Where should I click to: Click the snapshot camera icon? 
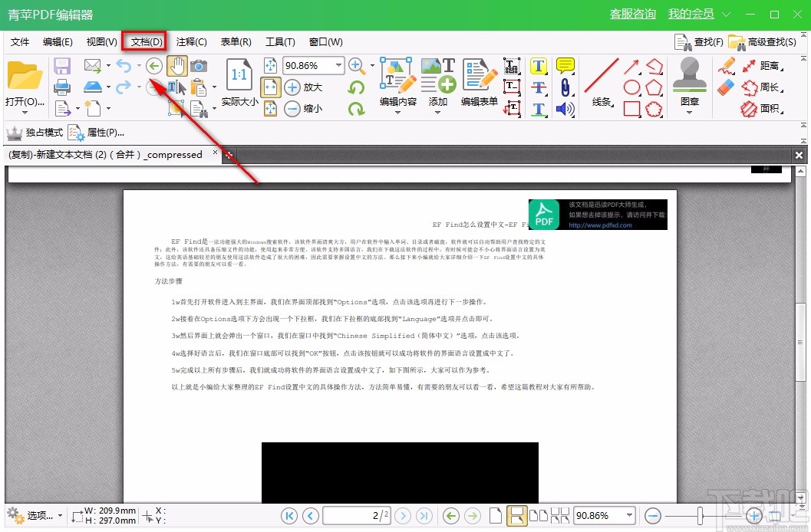[x=199, y=66]
